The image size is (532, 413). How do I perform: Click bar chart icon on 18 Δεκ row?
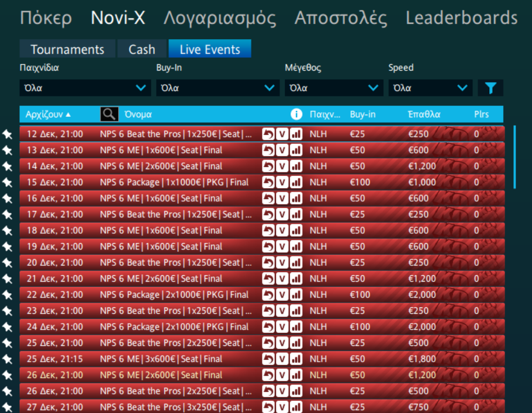click(296, 230)
